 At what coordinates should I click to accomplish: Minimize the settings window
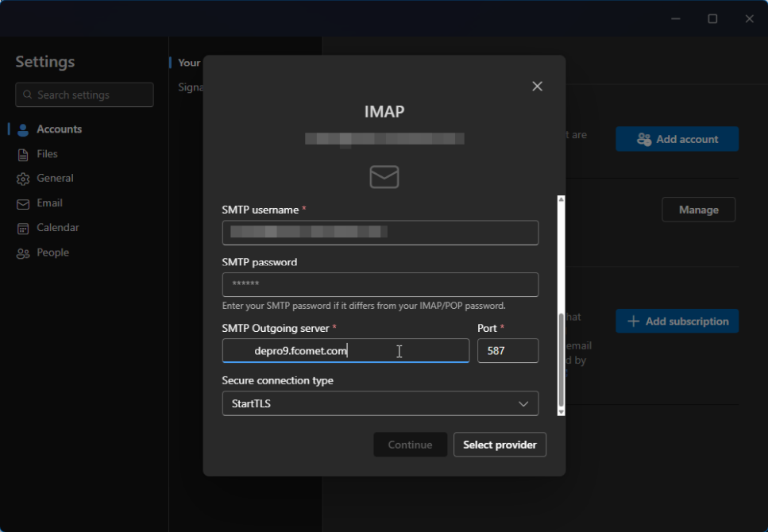(675, 18)
